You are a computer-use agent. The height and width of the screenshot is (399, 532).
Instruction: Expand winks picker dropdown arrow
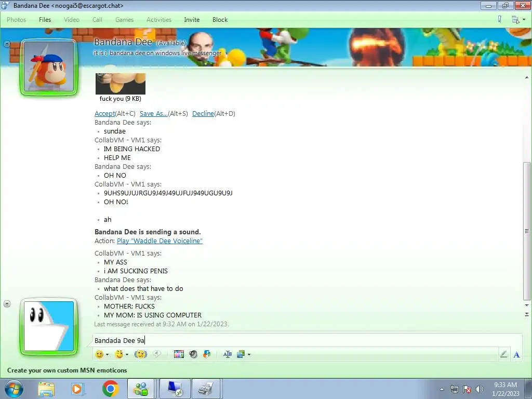127,354
